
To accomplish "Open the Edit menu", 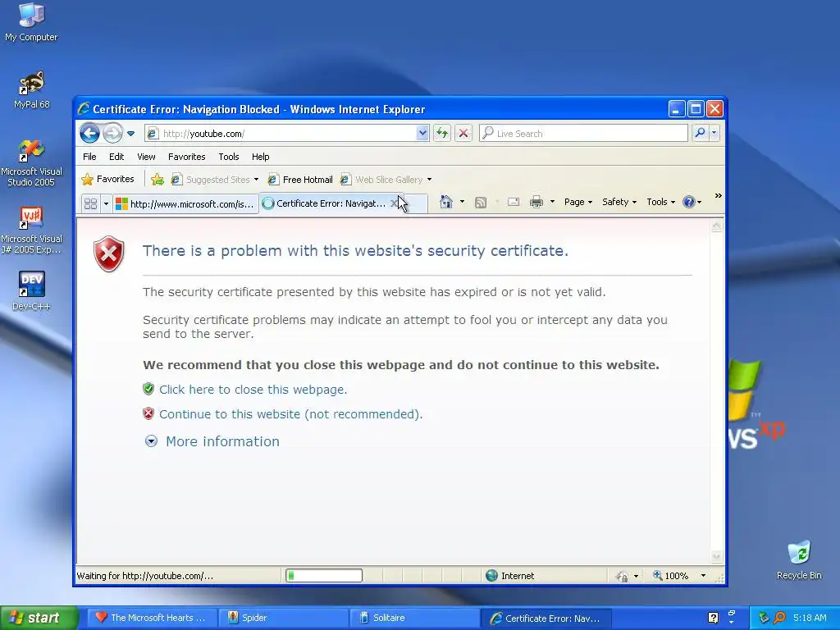I will (x=116, y=157).
